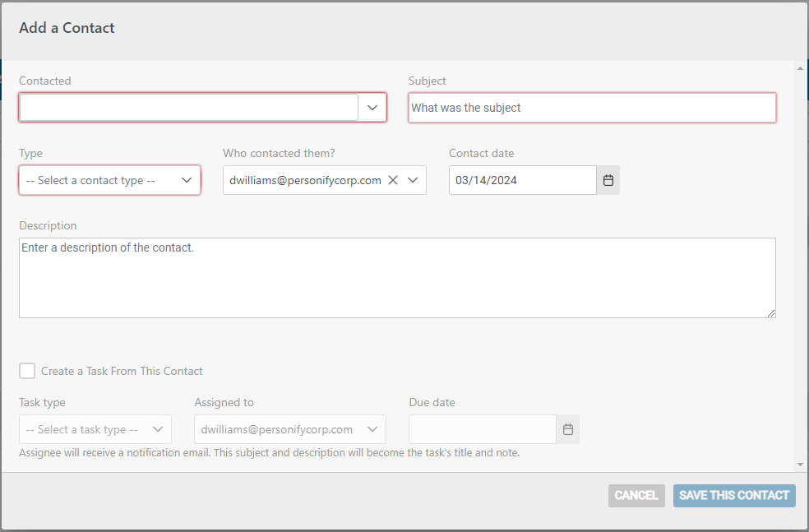
Task: Click the empty Due date field
Action: 483,429
